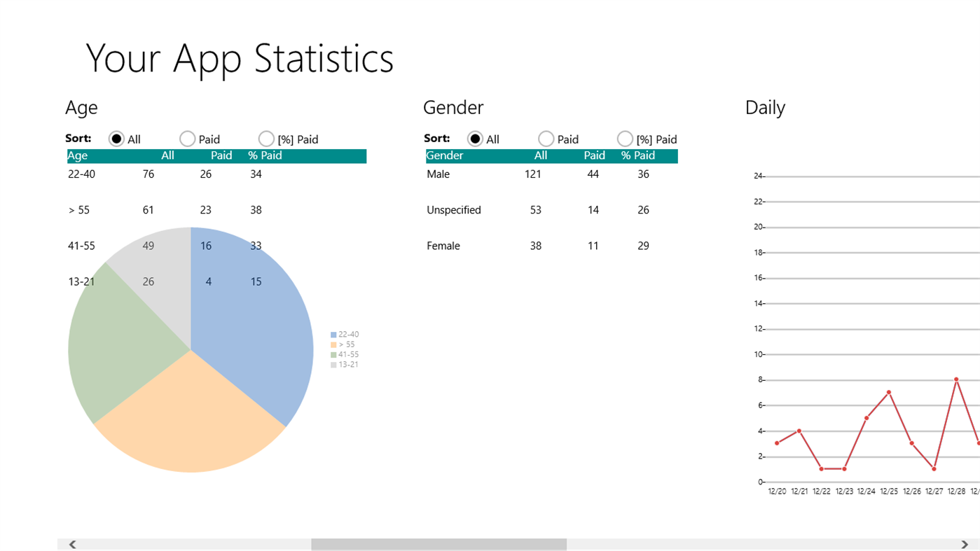Screen dimensions: 980x551
Task: Click the right scroll arrow
Action: [966, 543]
